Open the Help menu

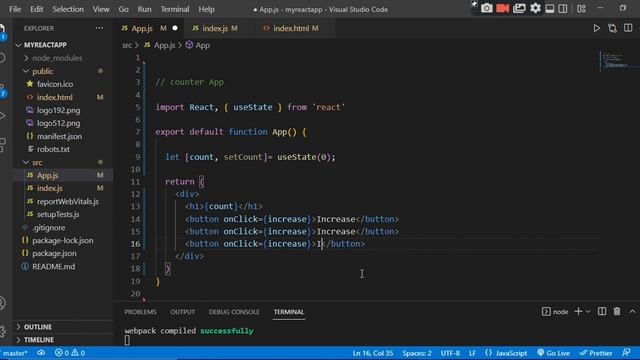pos(207,9)
